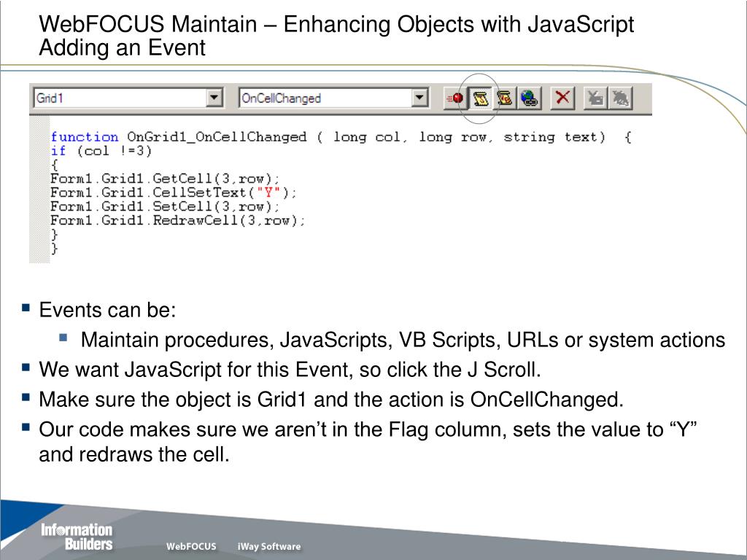Click the Information Builders logo
Viewport: 747px width, 560px height.
[77, 537]
